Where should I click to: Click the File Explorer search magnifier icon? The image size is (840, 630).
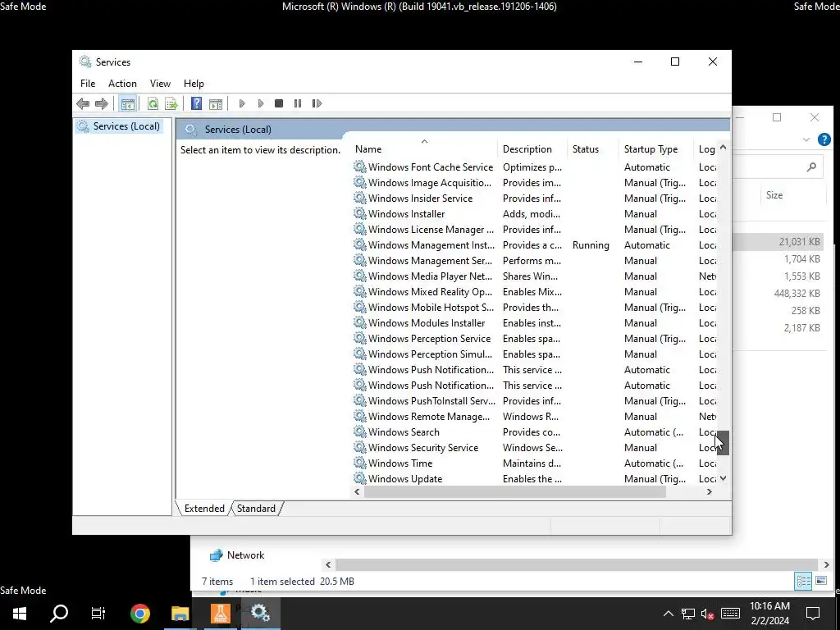[x=811, y=167]
